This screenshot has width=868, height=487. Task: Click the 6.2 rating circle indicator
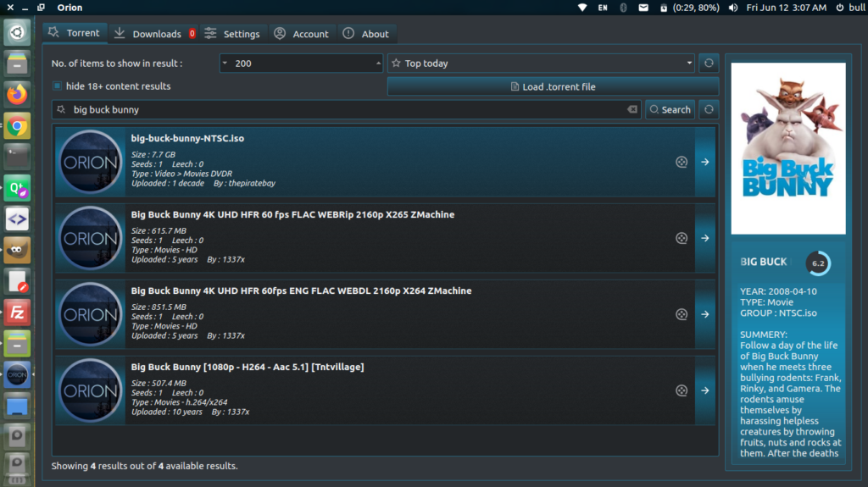coord(818,263)
